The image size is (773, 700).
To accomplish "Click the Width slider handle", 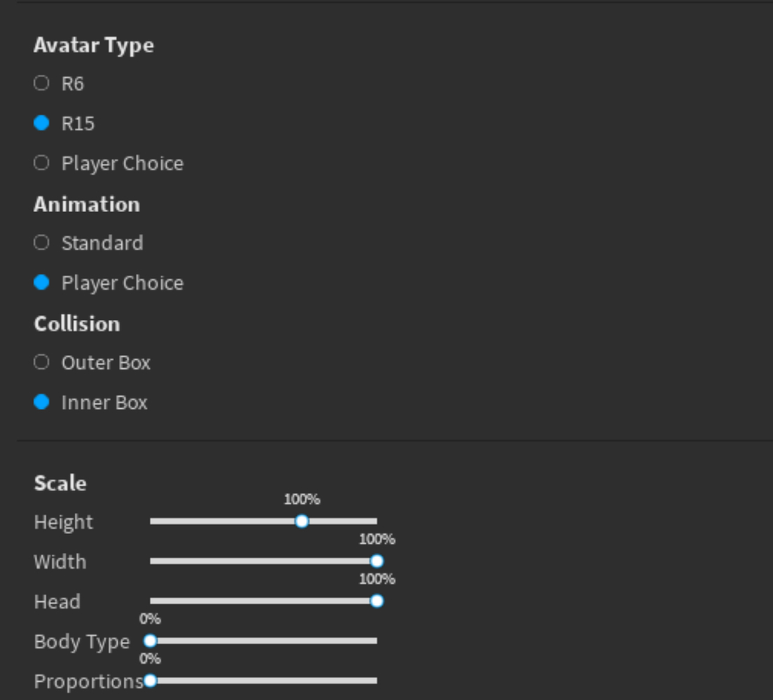I will (x=377, y=561).
